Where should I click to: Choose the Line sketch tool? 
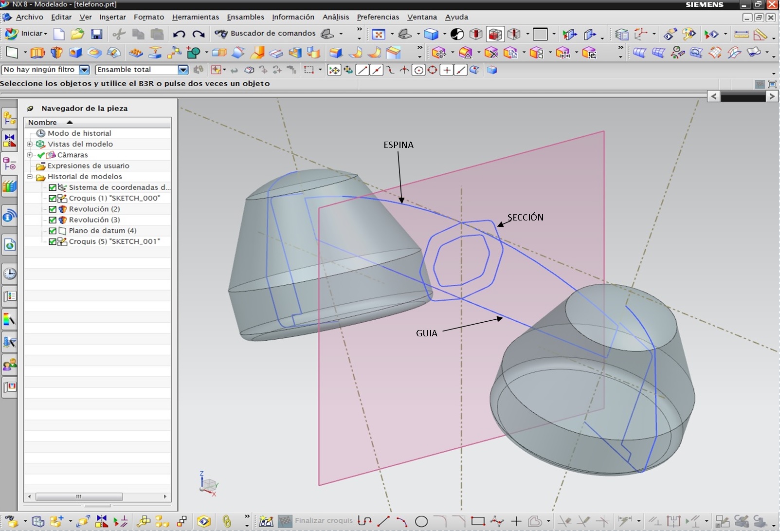click(x=383, y=521)
